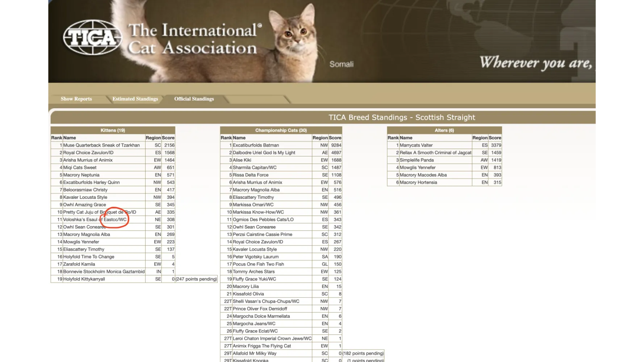Click score 9284 for Excatiburfolds Batman
This screenshot has height=362, width=644.
click(336, 145)
